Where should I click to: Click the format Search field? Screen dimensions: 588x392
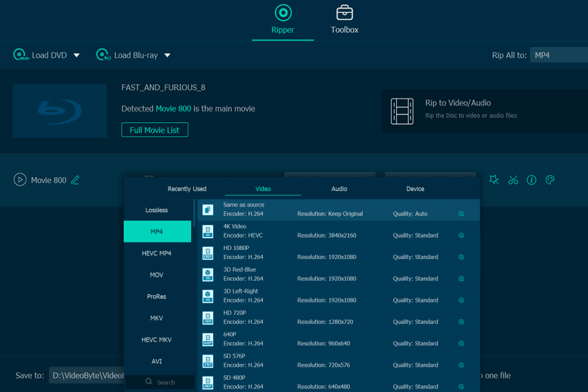[160, 382]
